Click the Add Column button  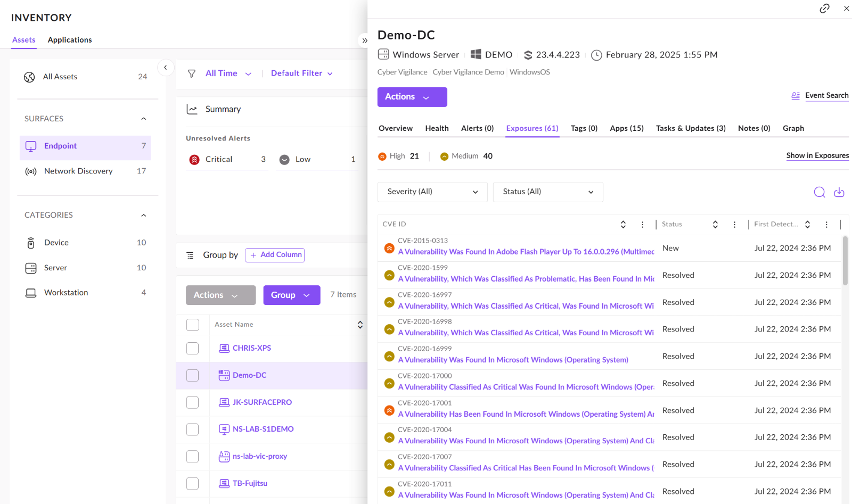tap(275, 255)
